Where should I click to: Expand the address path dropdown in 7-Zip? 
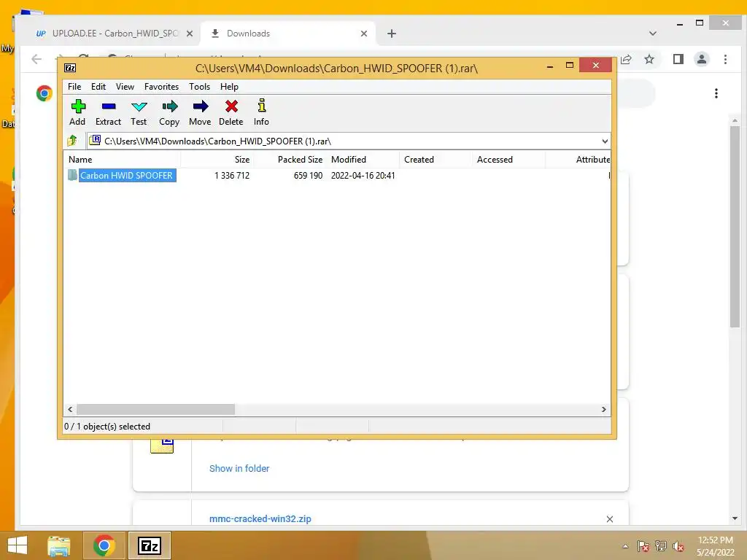605,141
